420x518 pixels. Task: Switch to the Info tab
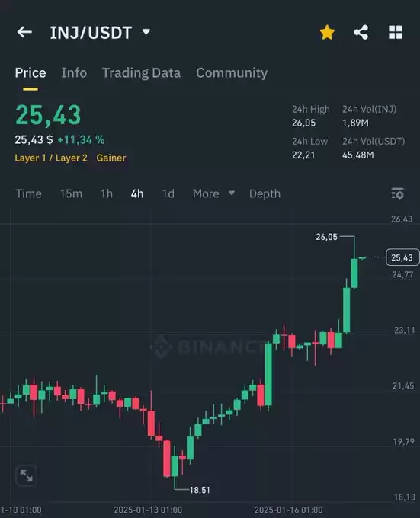tap(74, 72)
